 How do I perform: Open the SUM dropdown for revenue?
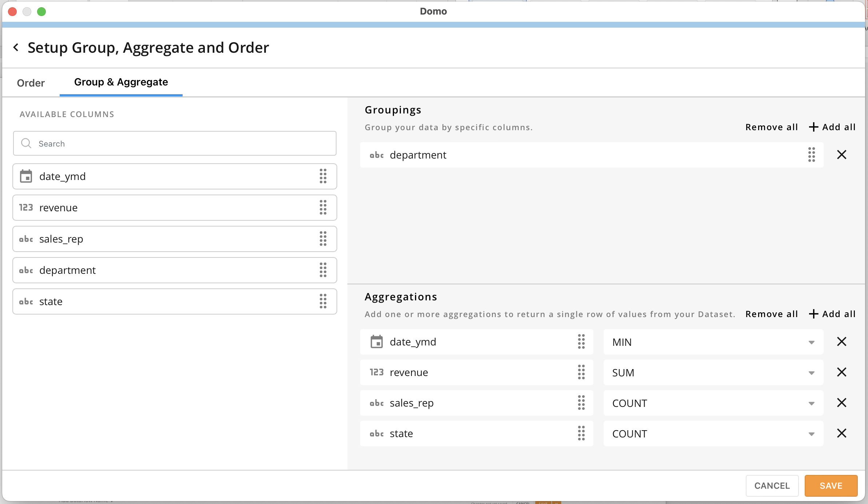(x=713, y=373)
